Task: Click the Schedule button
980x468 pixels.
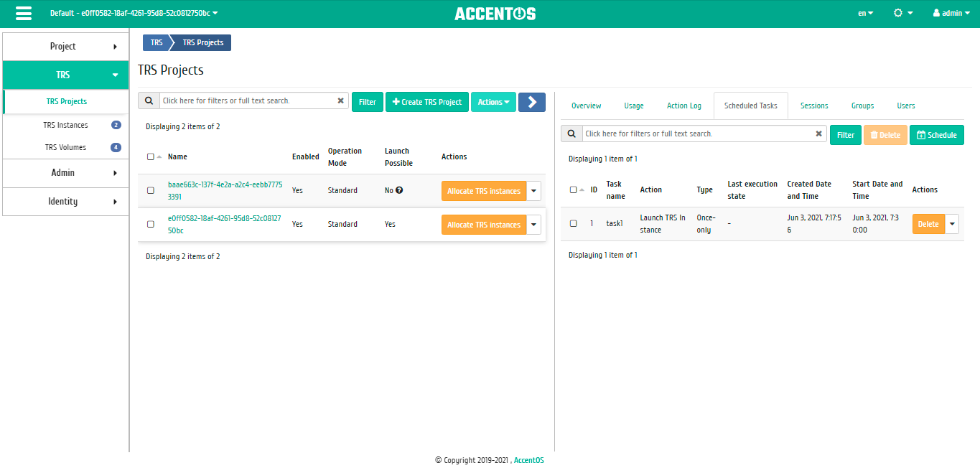Action: click(x=937, y=135)
